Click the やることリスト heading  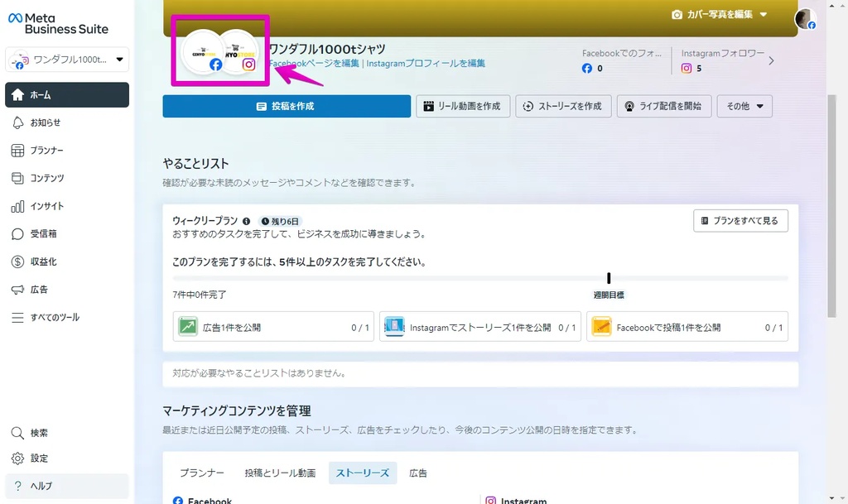point(195,164)
